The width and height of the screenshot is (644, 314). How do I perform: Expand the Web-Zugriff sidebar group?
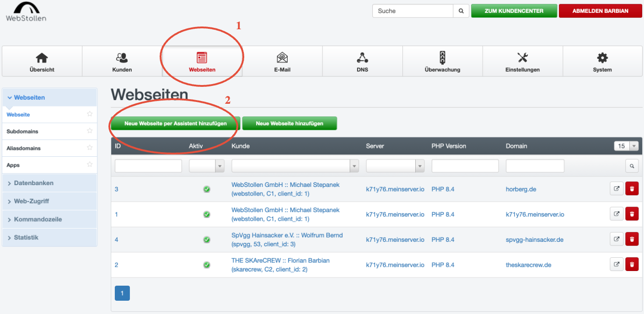pos(49,201)
